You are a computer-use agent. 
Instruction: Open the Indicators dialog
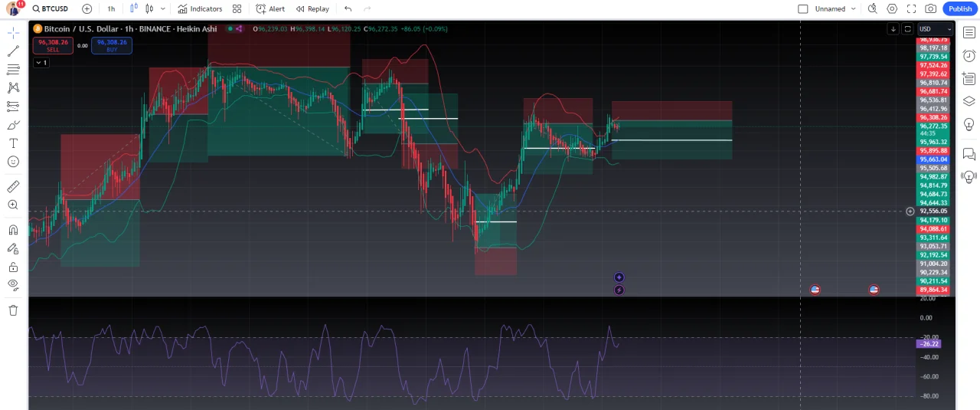point(200,9)
